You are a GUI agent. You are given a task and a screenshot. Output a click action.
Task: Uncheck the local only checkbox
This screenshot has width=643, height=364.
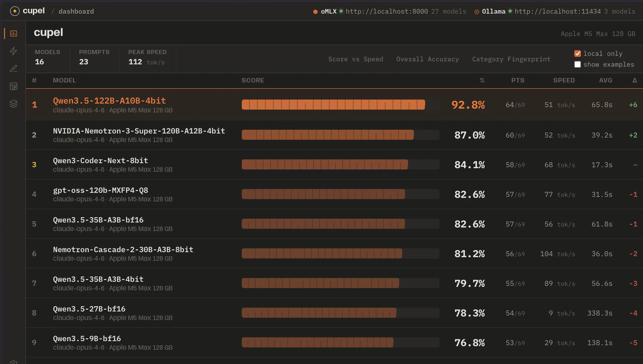tap(578, 54)
